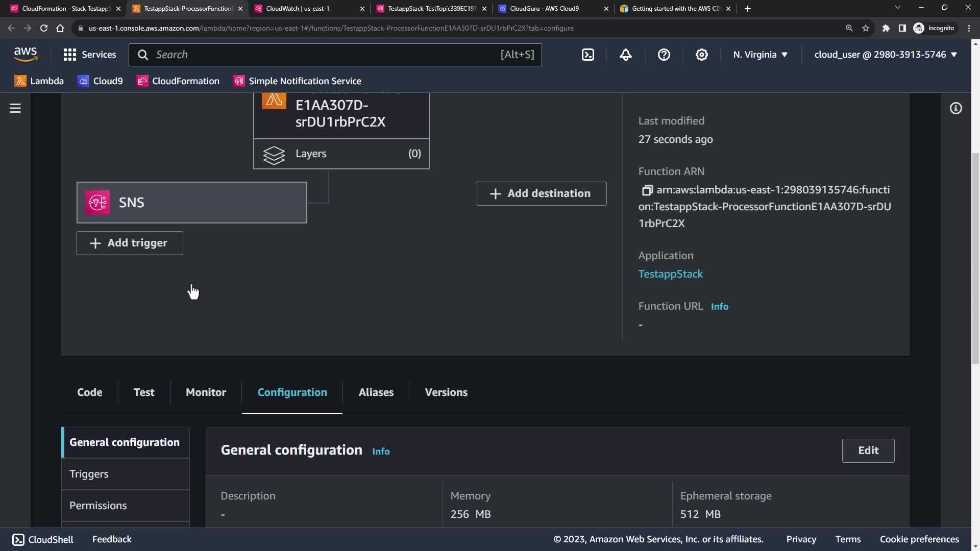
Task: Open the notifications bell icon
Action: (x=626, y=55)
